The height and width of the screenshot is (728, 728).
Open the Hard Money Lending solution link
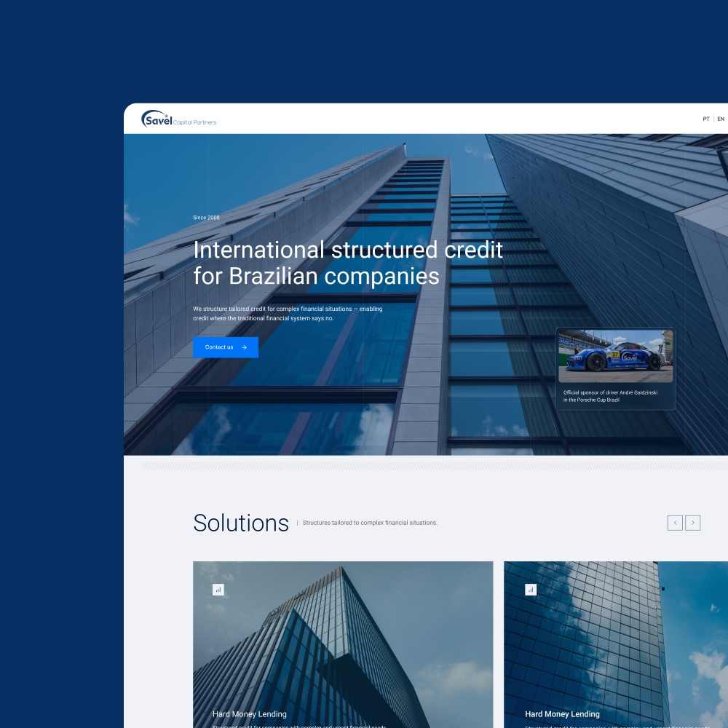(x=249, y=714)
